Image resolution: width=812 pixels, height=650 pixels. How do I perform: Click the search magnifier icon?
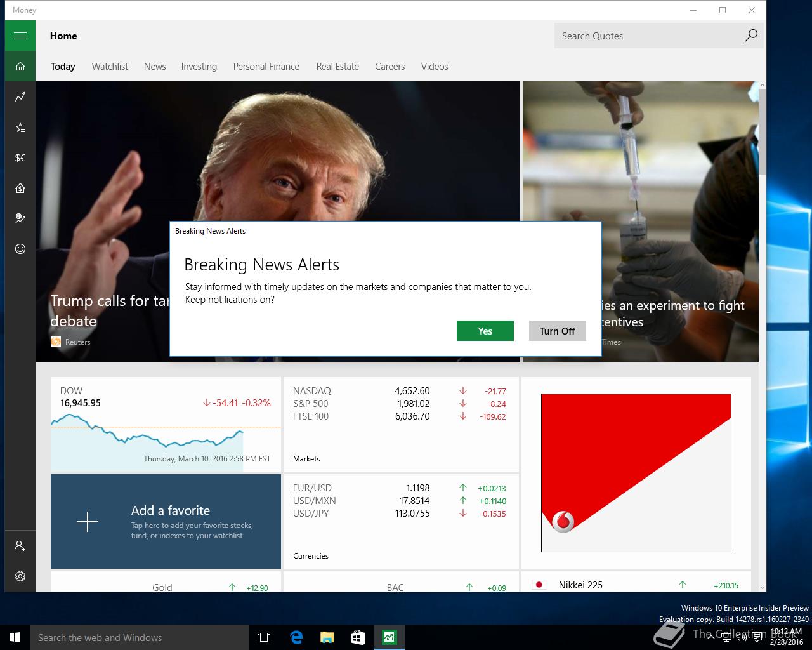[750, 36]
